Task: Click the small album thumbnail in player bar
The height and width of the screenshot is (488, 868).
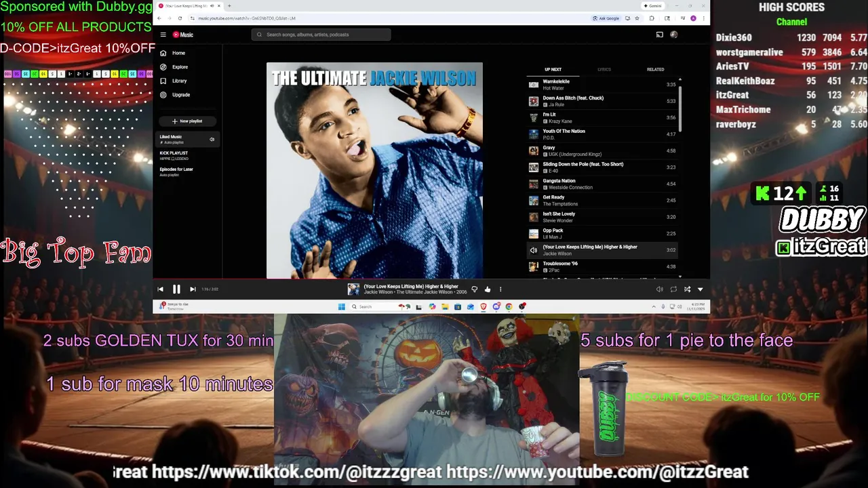Action: pyautogui.click(x=353, y=289)
